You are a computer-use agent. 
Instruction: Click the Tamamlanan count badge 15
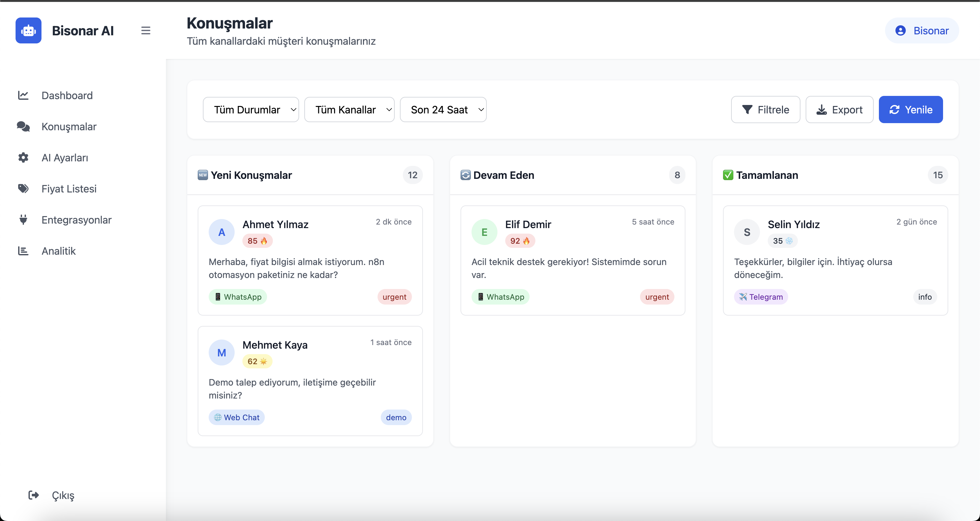938,175
